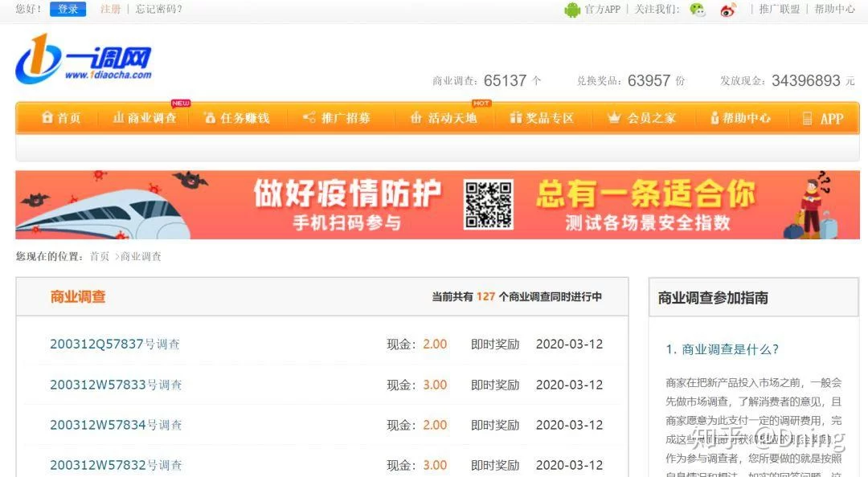Open the Weibo follow icon
The height and width of the screenshot is (477, 868).
(x=728, y=10)
